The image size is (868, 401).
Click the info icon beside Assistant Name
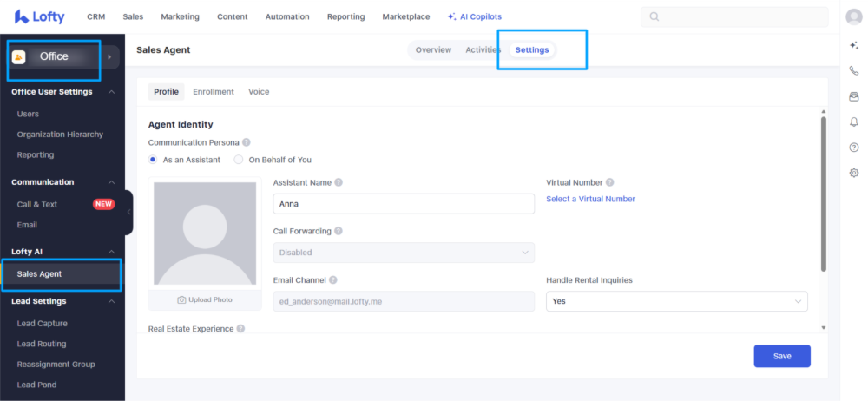click(x=339, y=182)
